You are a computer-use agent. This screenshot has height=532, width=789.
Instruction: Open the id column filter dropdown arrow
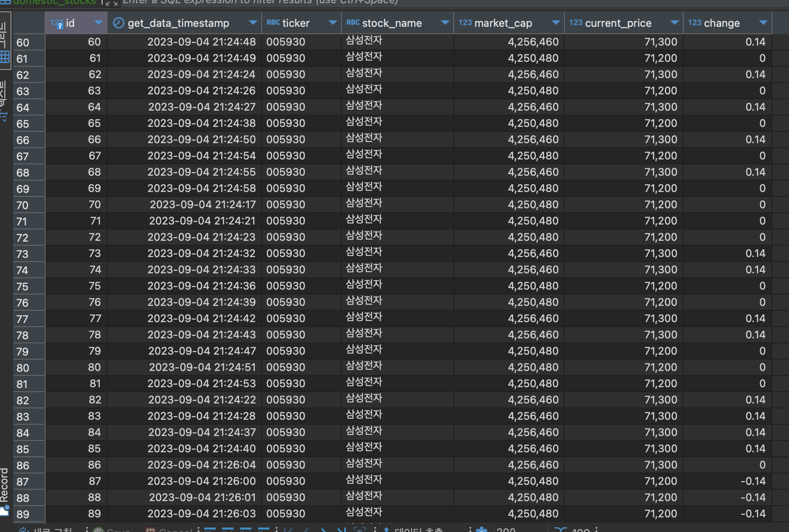tap(98, 23)
